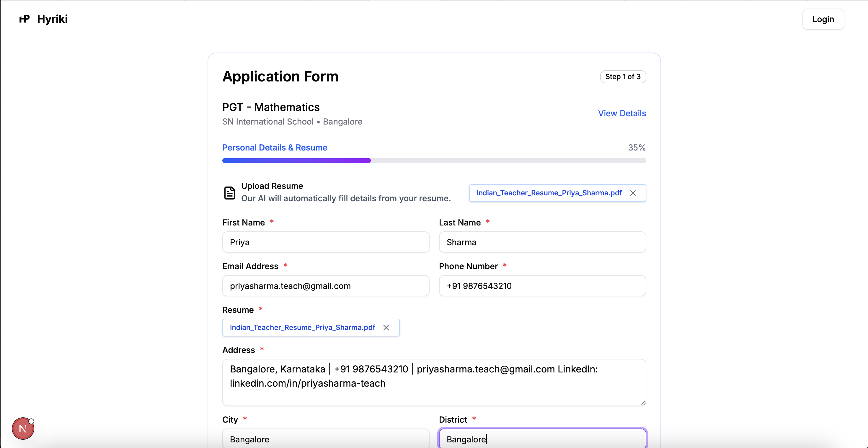
Task: Click the Personal Details & Resume heading
Action: point(274,148)
